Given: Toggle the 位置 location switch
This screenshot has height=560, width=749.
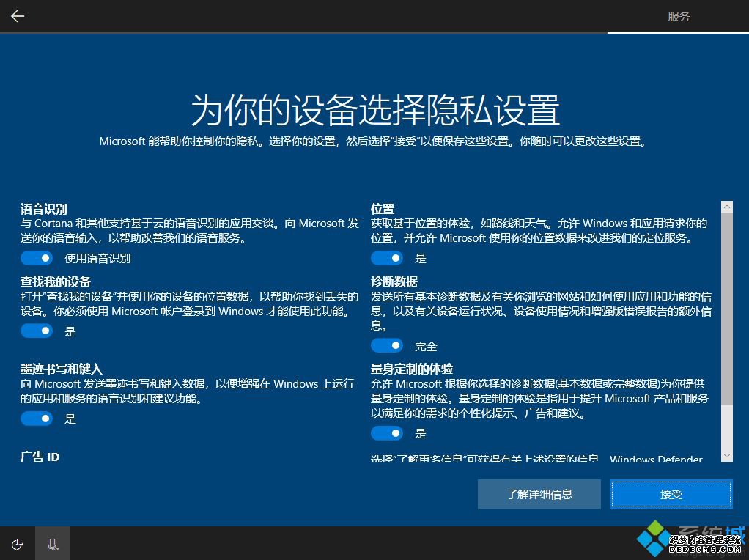Looking at the screenshot, I should (x=387, y=258).
